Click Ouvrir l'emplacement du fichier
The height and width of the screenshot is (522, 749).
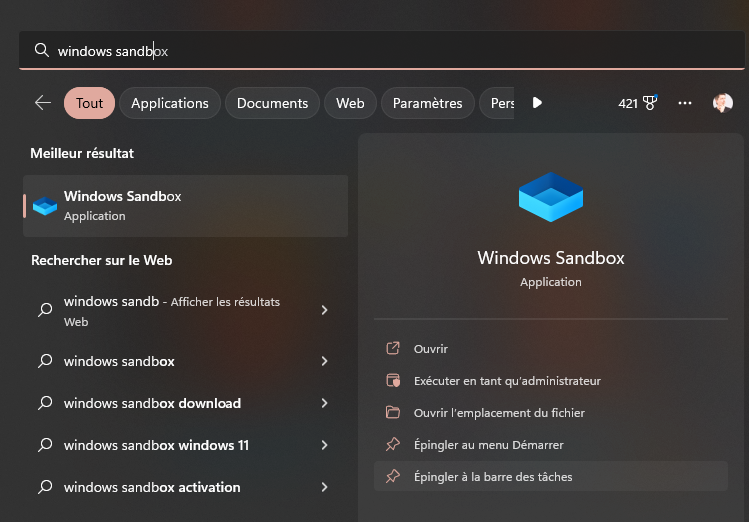(x=551, y=413)
